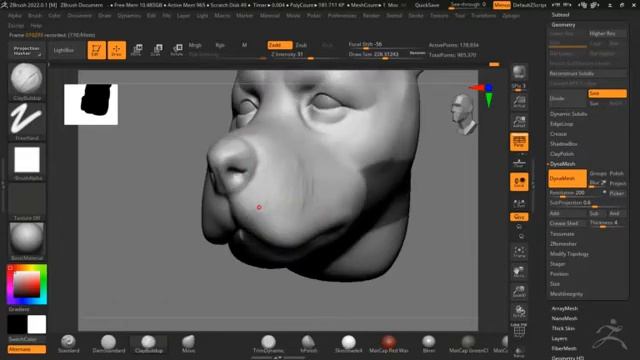
Task: Pick the Standard brush in bottom shelf
Action: click(68, 344)
